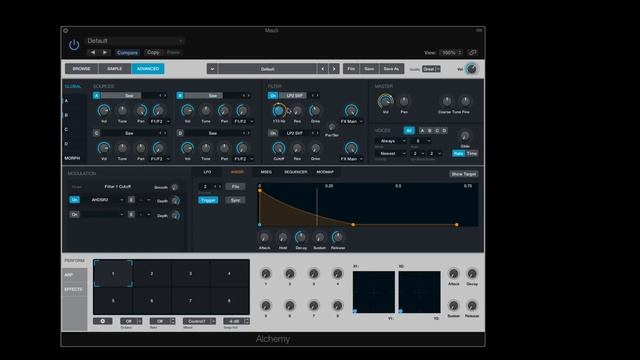
Task: Toggle Source B on/off button
Action: [180, 96]
